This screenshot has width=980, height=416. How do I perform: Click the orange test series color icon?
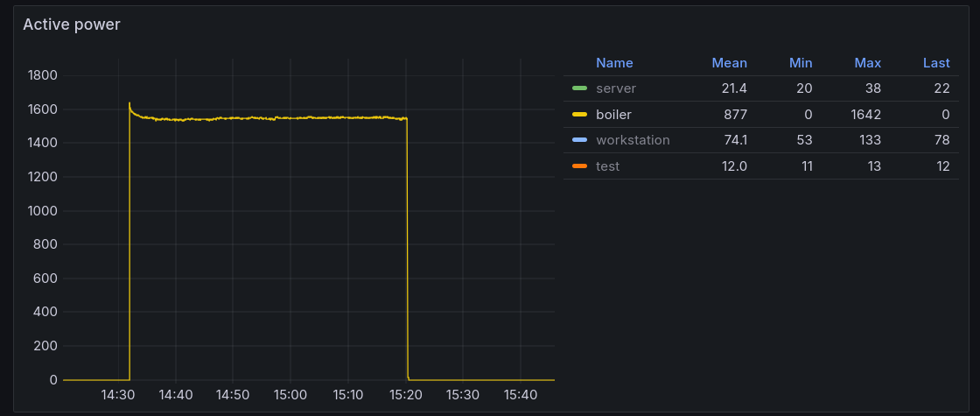tap(579, 166)
